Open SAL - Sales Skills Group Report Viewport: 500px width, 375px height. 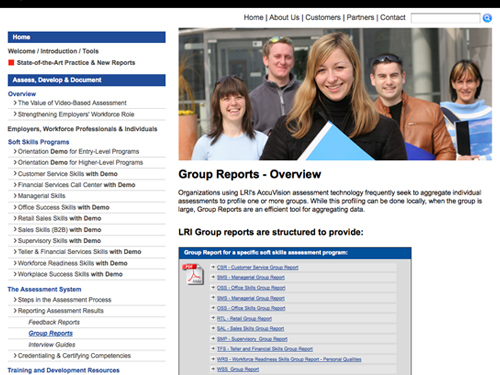pos(250,329)
